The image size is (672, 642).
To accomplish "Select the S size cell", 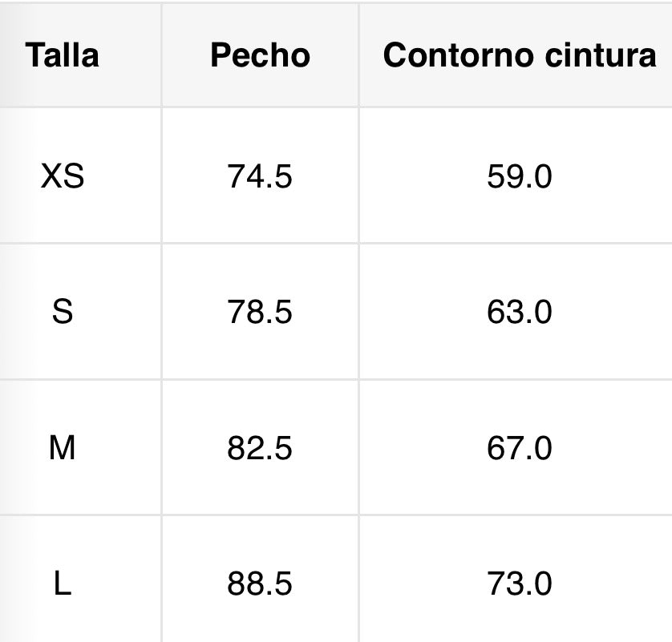I will click(x=62, y=312).
